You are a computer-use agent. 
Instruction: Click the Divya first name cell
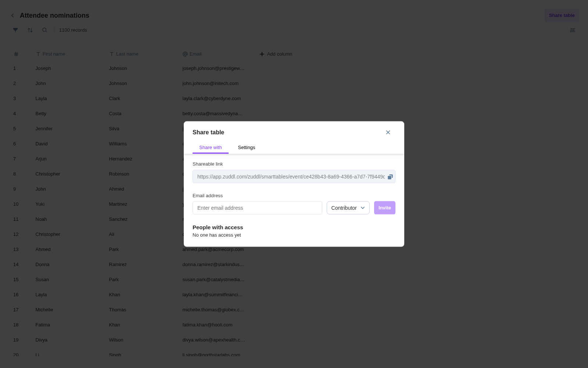(68, 340)
